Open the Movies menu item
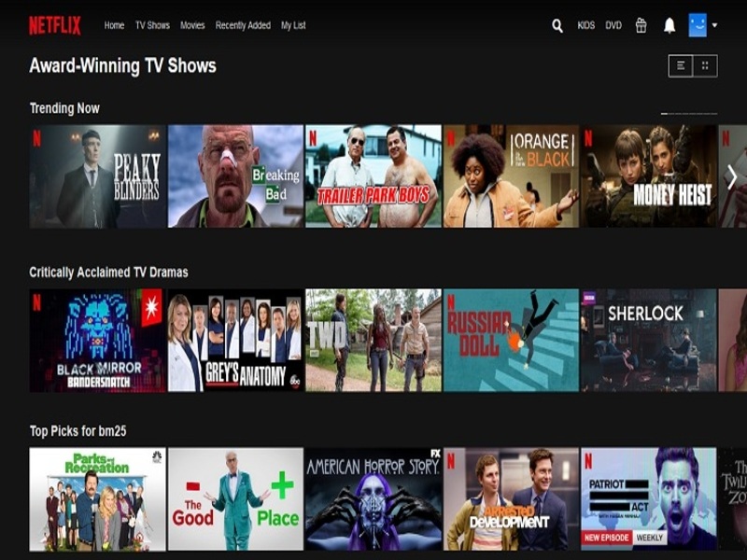The width and height of the screenshot is (747, 560). pyautogui.click(x=192, y=25)
